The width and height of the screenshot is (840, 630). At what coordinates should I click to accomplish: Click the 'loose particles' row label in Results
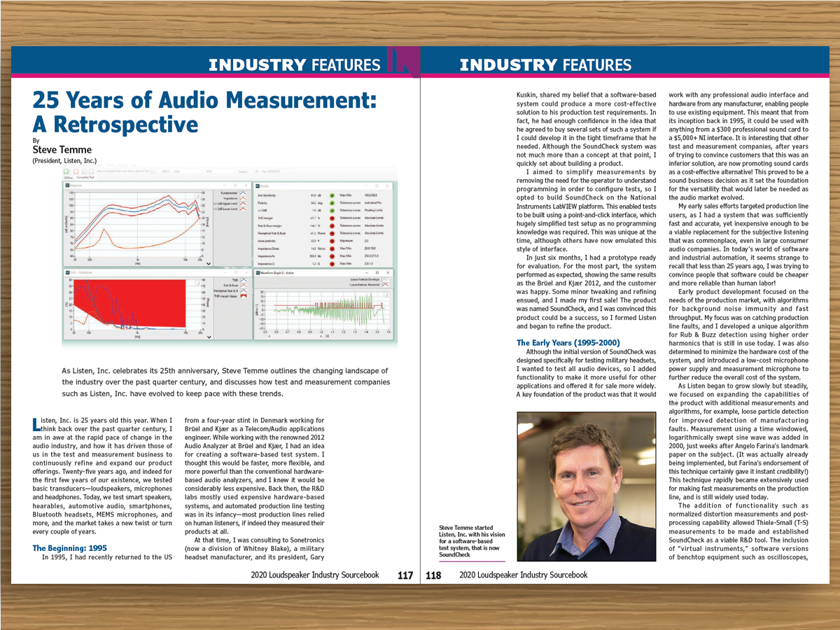(x=267, y=241)
